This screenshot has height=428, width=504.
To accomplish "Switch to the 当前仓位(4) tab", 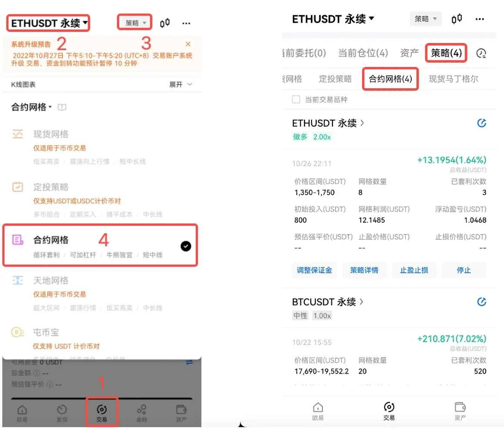I will 363,53.
